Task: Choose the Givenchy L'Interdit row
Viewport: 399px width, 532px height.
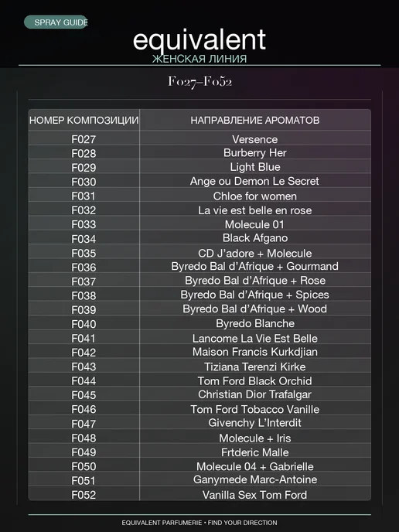Action: [x=199, y=423]
